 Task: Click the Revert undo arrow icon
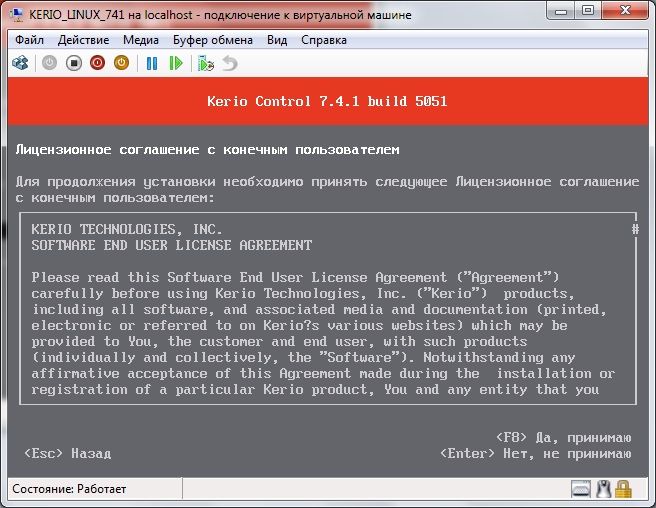[x=230, y=63]
